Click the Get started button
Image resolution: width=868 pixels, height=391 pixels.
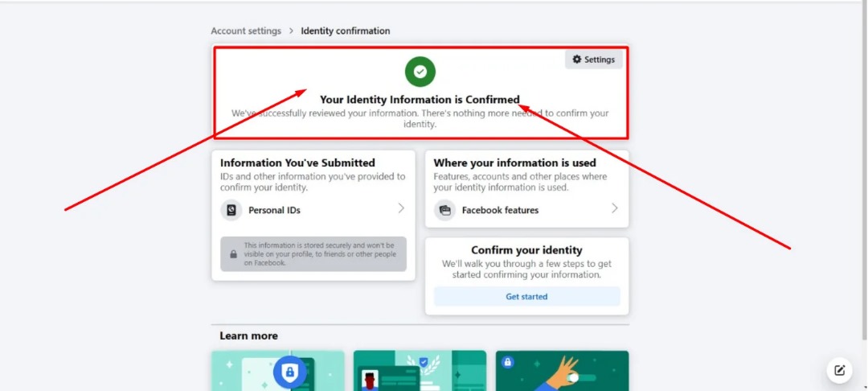point(526,296)
